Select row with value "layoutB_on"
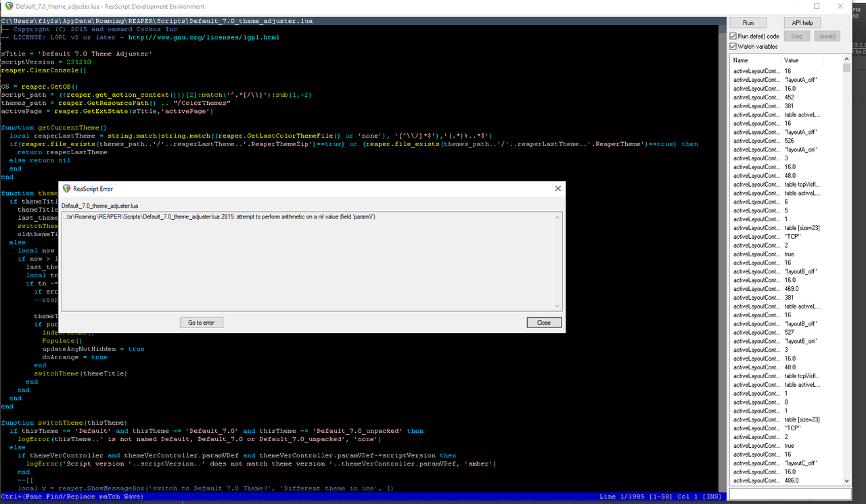Image resolution: width=866 pixels, height=504 pixels. click(x=787, y=341)
